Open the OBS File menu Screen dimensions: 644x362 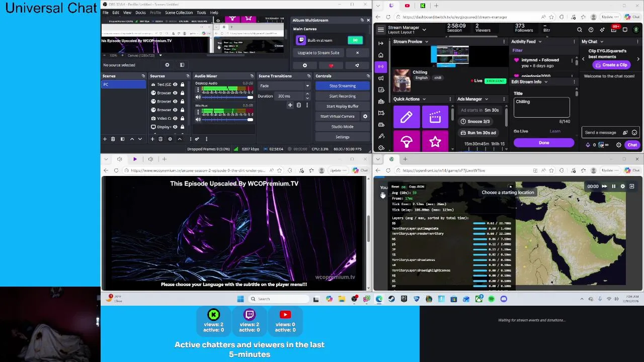106,13
